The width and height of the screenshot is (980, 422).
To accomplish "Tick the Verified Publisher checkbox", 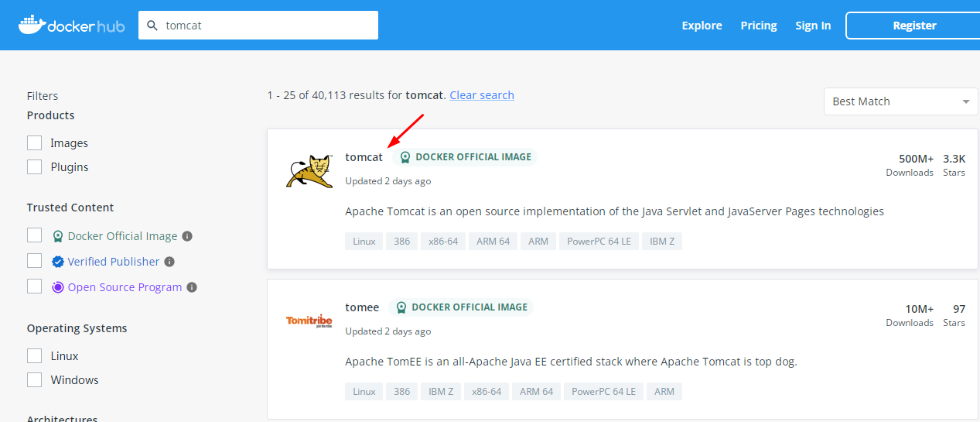I will (34, 261).
